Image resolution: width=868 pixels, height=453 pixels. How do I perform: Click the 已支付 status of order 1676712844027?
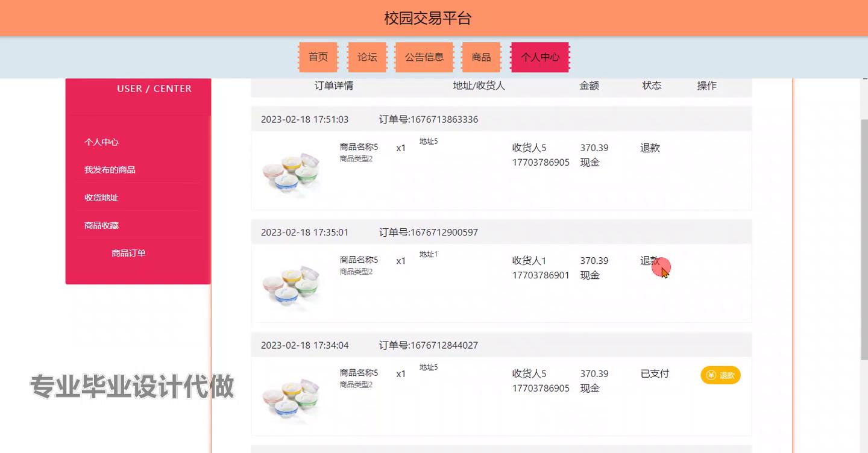click(x=655, y=373)
